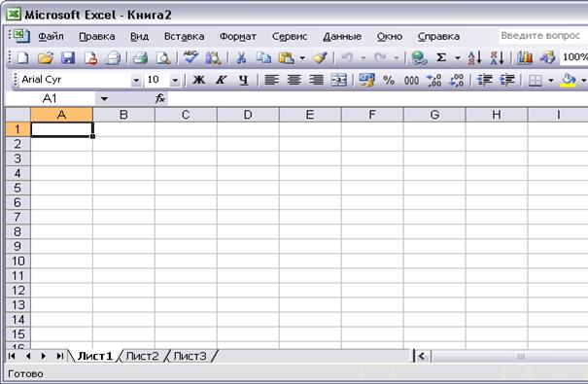Toggle bold Ж formatting
This screenshot has width=588, height=384.
point(198,80)
